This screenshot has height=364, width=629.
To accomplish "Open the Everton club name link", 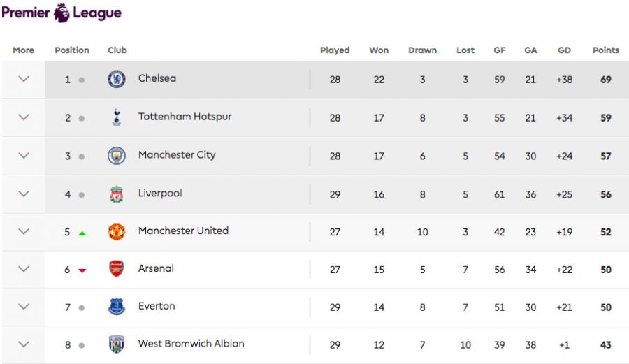I will tap(157, 306).
